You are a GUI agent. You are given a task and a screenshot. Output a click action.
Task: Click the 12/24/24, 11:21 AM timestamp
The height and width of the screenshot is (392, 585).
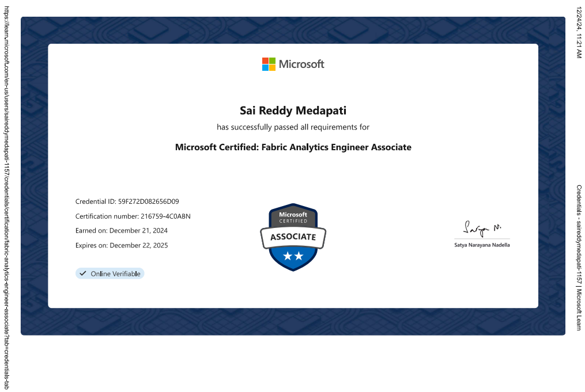579,32
